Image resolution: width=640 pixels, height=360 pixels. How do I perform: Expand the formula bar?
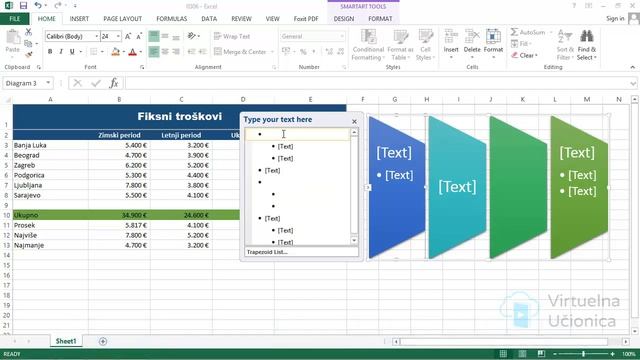point(633,83)
